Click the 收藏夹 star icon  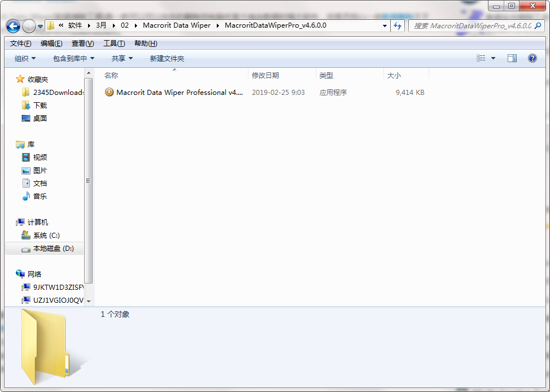pyautogui.click(x=20, y=79)
